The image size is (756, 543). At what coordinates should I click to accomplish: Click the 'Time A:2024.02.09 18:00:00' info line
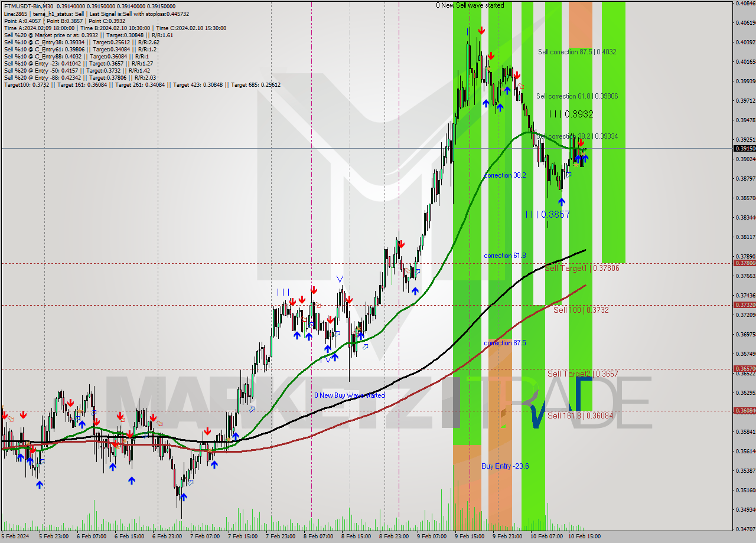[x=114, y=28]
